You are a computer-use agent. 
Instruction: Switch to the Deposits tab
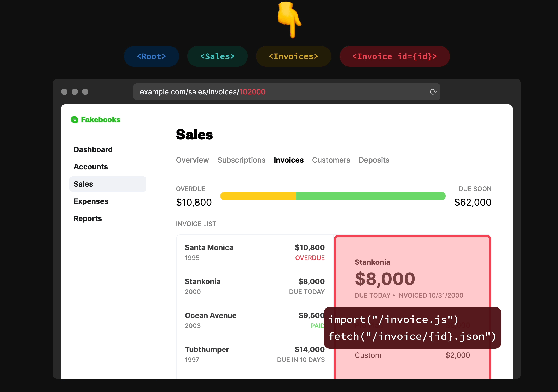(x=374, y=160)
